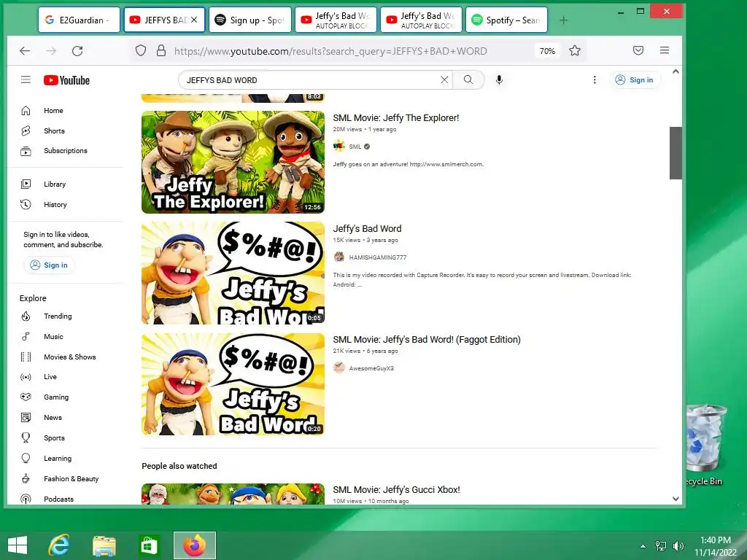Show hidden tray icons arrow

tap(643, 546)
